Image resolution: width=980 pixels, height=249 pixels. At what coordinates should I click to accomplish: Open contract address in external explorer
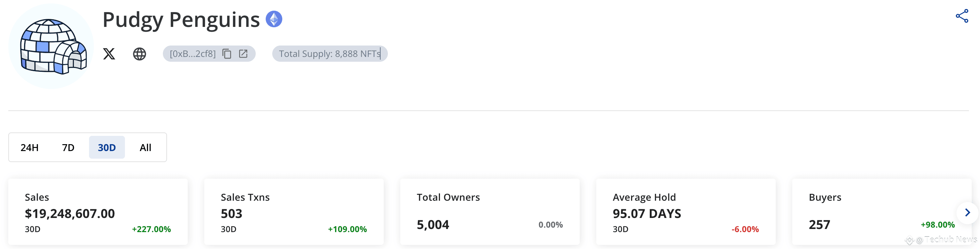click(243, 53)
